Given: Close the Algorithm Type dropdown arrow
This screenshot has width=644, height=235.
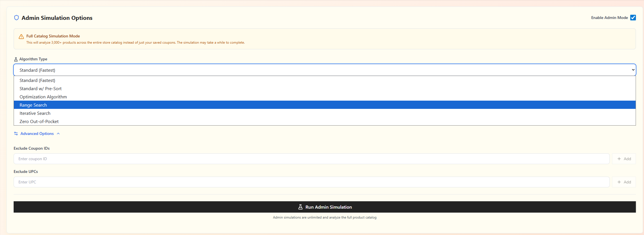Looking at the screenshot, I should coord(633,70).
